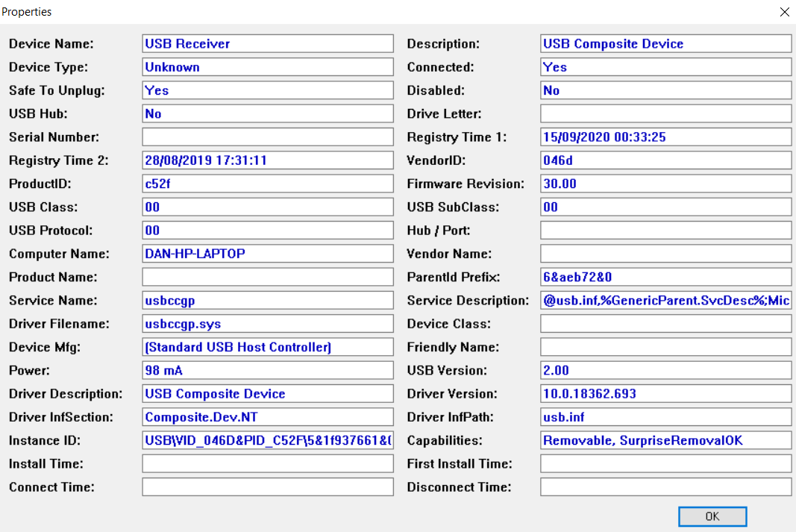Click the empty Hub / Port field
Viewport: 796px width, 532px height.
point(665,231)
